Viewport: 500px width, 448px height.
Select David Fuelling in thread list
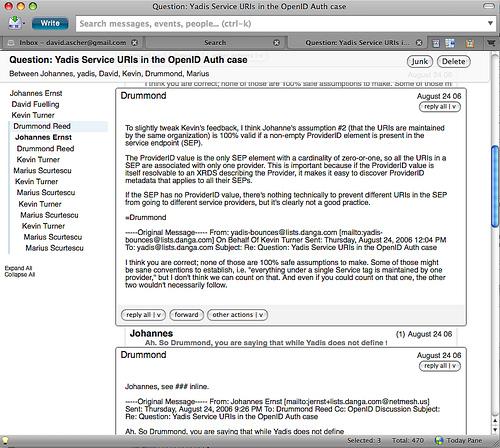[35, 104]
